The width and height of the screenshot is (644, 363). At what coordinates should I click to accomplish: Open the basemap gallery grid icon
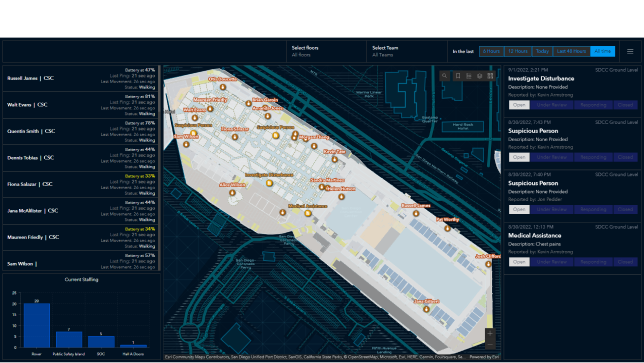point(490,76)
